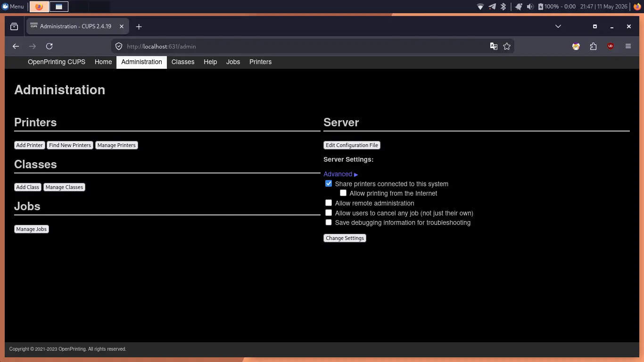Select the Administration nav tab
644x362 pixels.
click(x=141, y=62)
